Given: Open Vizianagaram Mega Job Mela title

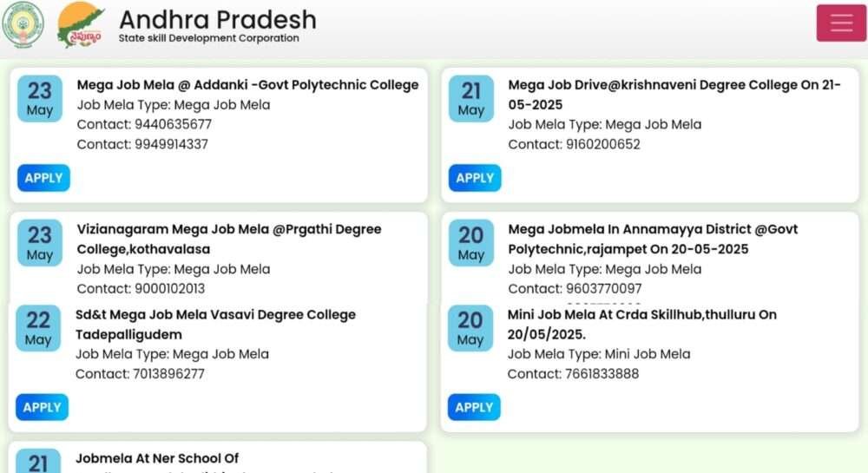Looking at the screenshot, I should [229, 239].
